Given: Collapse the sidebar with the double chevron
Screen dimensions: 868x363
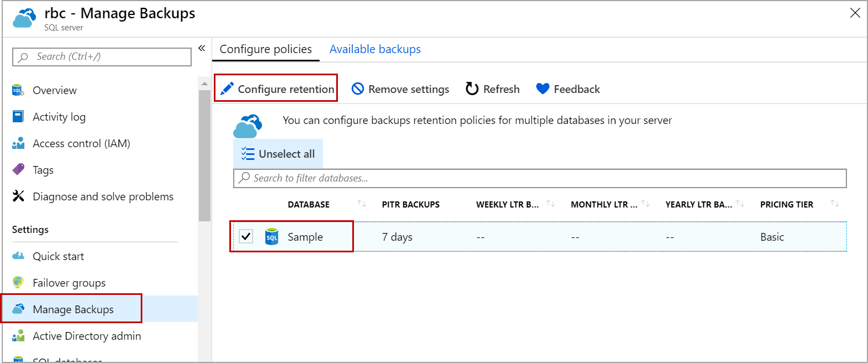Looking at the screenshot, I should [x=202, y=48].
